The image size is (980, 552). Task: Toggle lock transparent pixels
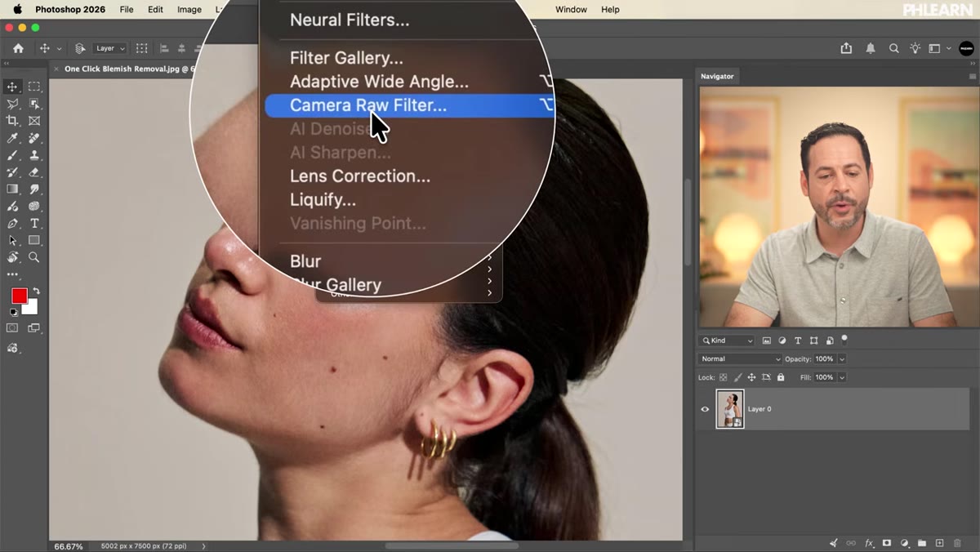pyautogui.click(x=724, y=377)
